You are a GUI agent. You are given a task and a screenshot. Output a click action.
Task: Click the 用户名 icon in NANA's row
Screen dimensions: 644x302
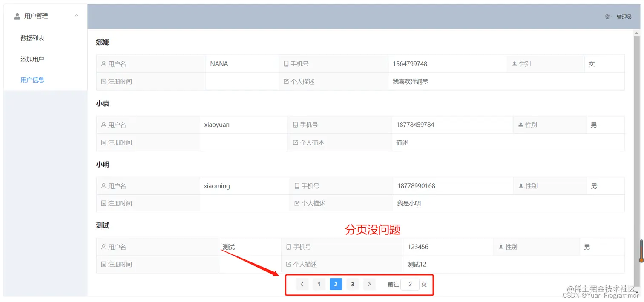pyautogui.click(x=103, y=64)
